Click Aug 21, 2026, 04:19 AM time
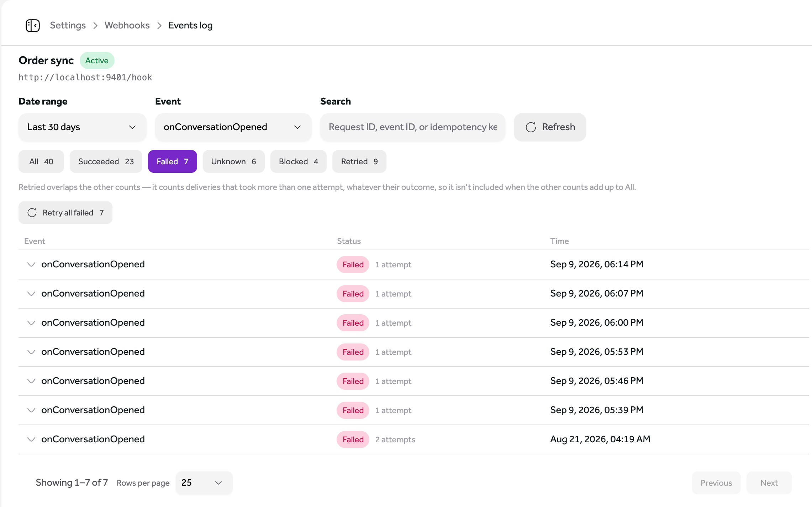The width and height of the screenshot is (812, 507). click(x=600, y=439)
